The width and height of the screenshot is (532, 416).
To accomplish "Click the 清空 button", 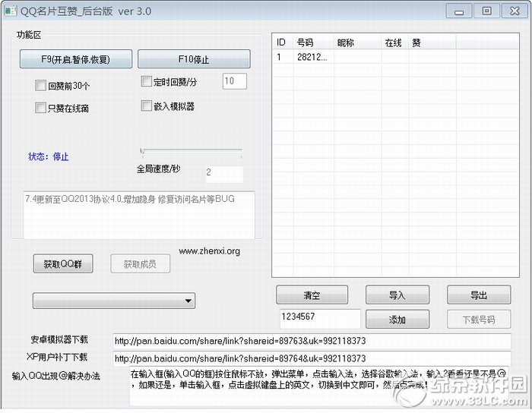I will coord(312,295).
